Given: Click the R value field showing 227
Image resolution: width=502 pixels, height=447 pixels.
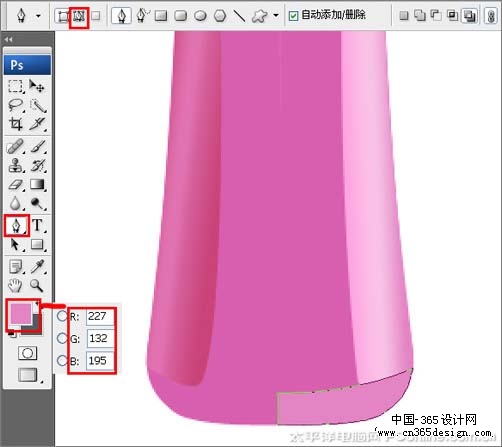Looking at the screenshot, I should pos(100,316).
